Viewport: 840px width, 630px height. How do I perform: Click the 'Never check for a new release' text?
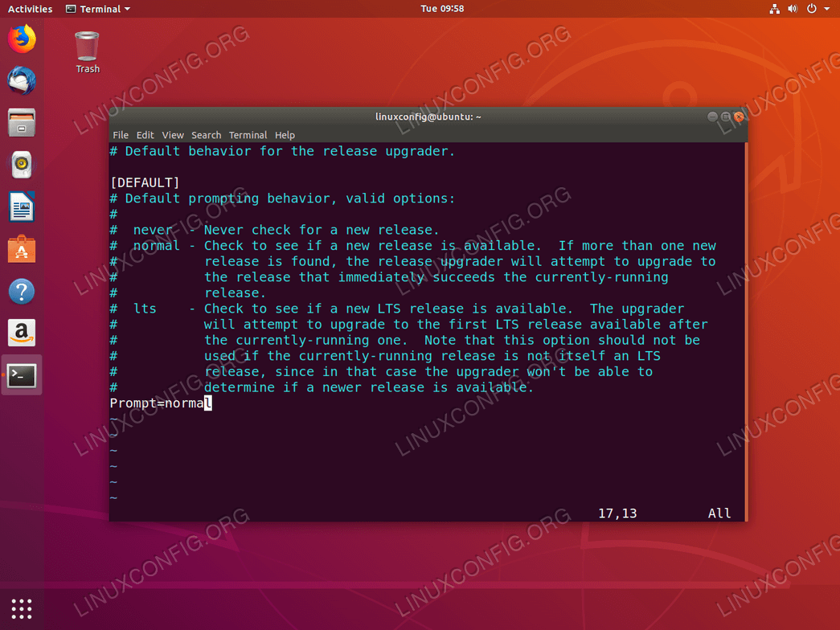(322, 230)
